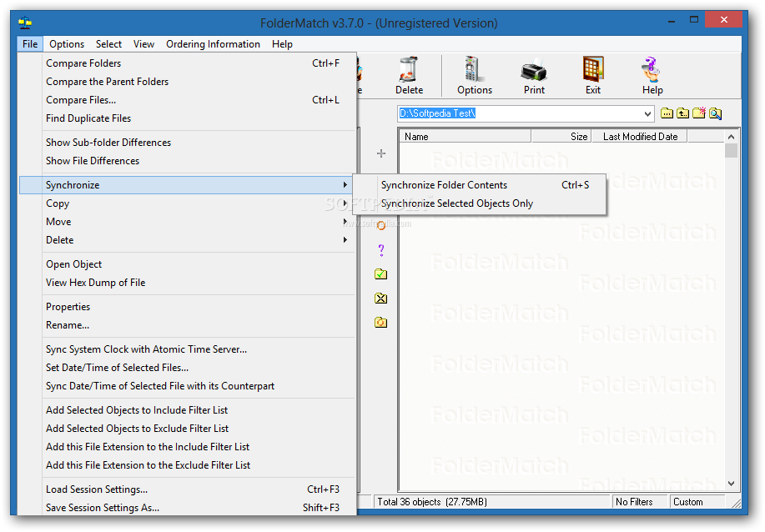
Task: Sort by Last Modified Date column header
Action: pyautogui.click(x=640, y=137)
